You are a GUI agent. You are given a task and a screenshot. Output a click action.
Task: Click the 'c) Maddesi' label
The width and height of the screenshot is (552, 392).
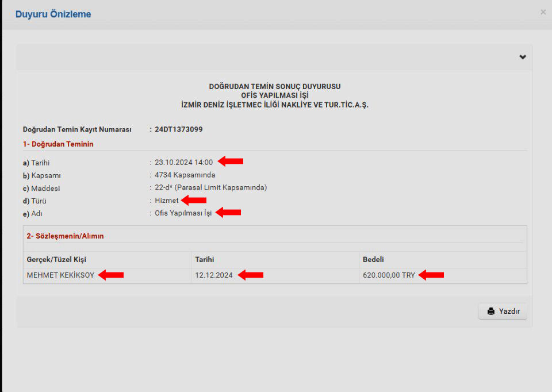coord(41,189)
